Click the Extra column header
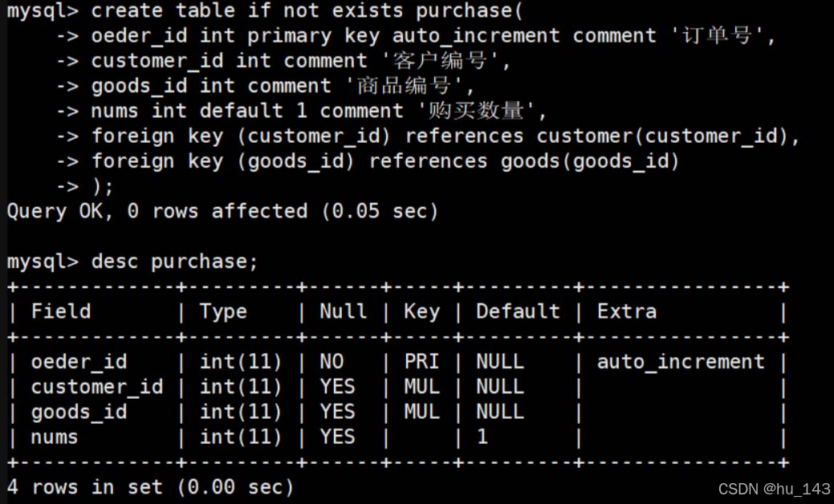The width and height of the screenshot is (834, 504). point(627,311)
